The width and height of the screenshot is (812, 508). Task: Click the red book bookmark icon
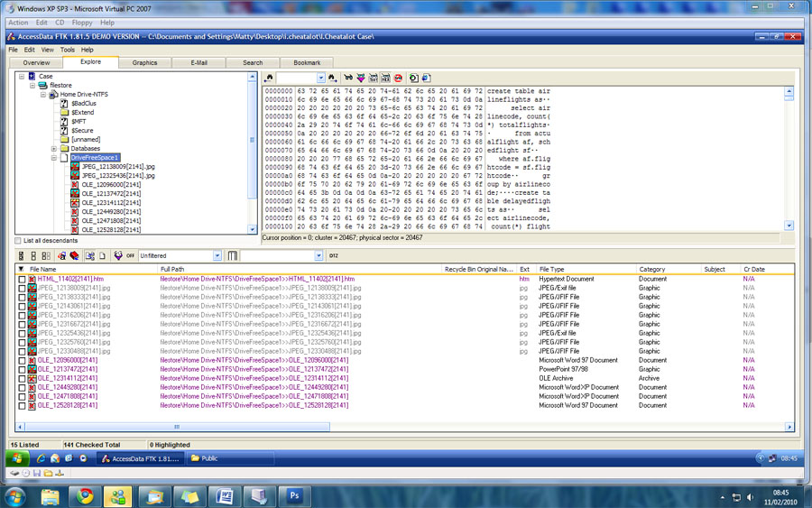pyautogui.click(x=75, y=256)
